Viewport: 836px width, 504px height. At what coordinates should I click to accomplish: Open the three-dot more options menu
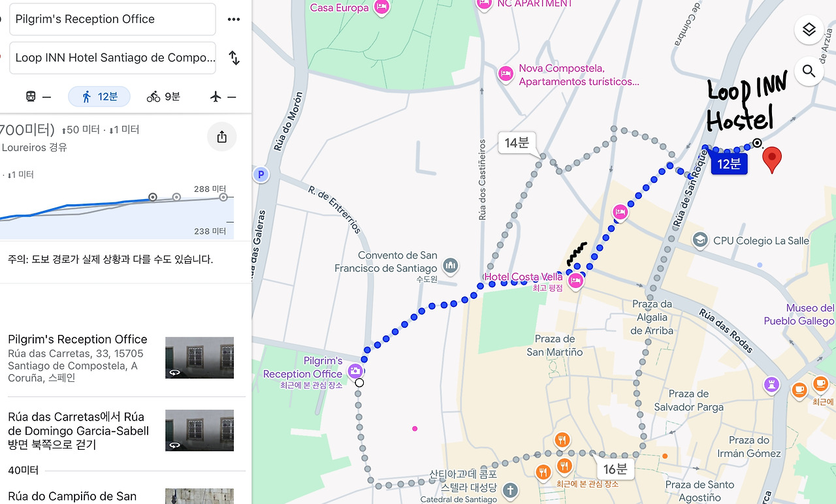234,20
